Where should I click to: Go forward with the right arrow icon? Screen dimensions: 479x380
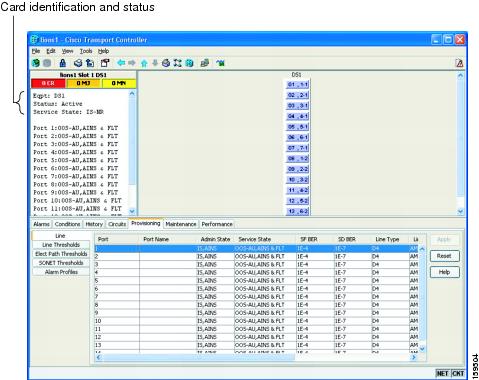pos(132,62)
